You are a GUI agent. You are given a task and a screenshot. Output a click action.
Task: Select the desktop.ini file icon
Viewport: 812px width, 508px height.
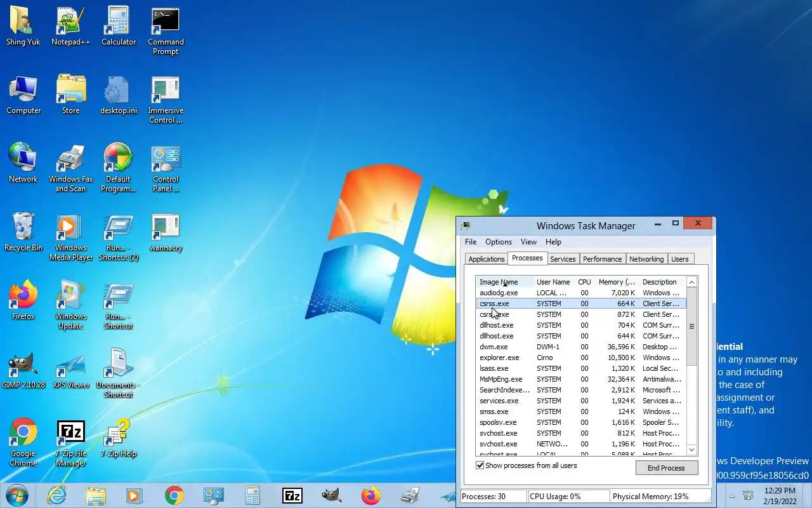(119, 95)
